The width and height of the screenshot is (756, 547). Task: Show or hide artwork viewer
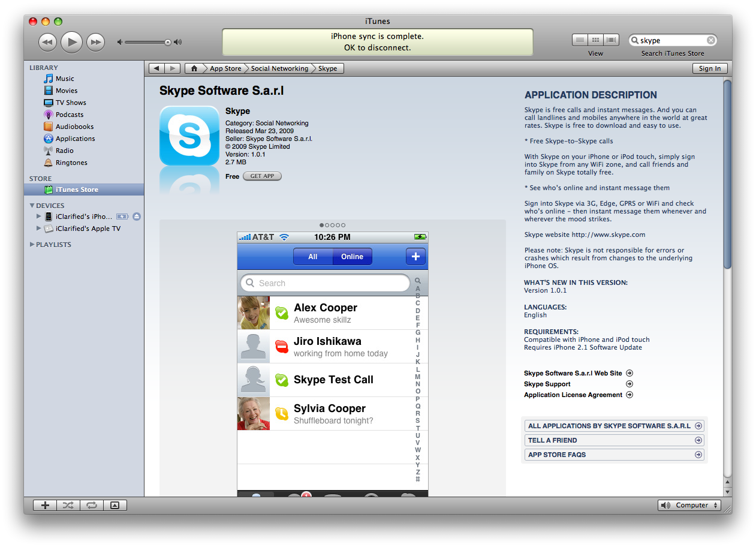pos(115,505)
